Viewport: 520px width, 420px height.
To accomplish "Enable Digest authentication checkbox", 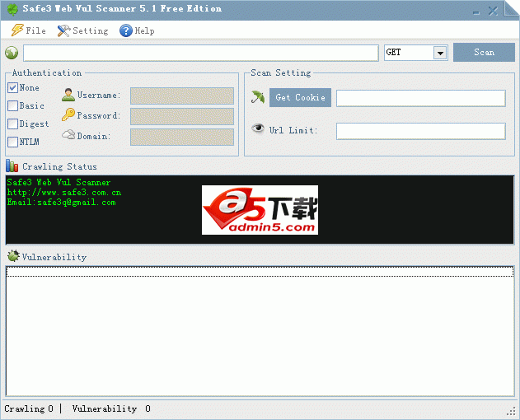I will (12, 124).
